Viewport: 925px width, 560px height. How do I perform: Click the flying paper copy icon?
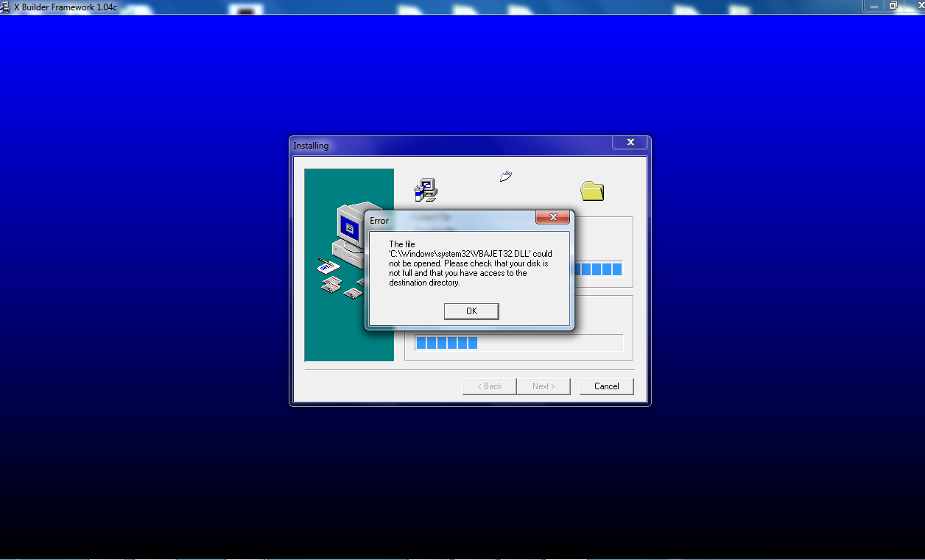[505, 177]
